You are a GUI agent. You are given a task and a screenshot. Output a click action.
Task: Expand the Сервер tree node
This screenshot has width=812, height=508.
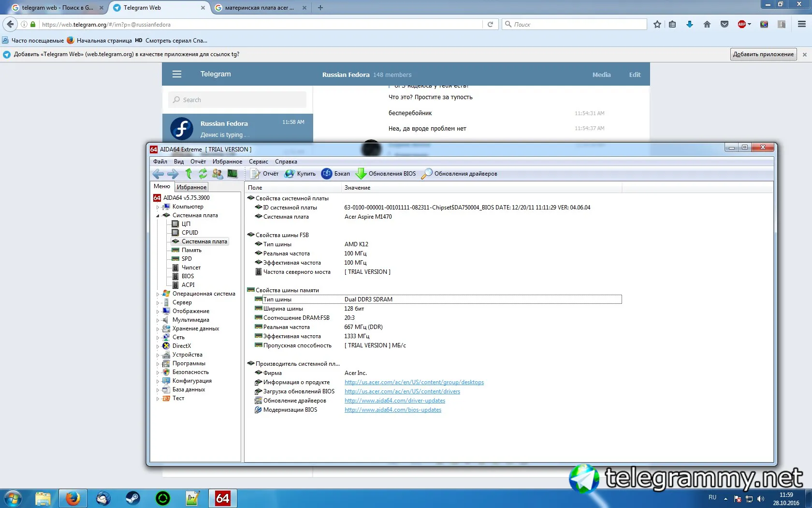[x=158, y=303]
